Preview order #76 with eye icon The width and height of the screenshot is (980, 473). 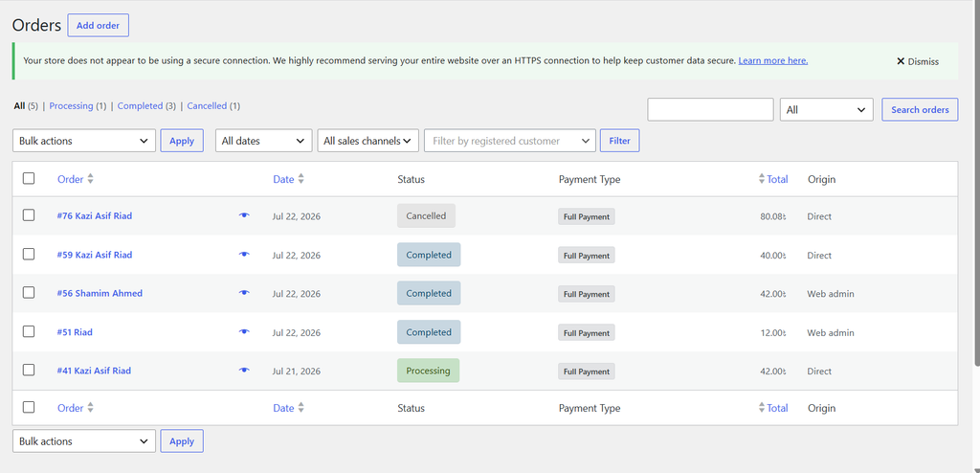[244, 215]
